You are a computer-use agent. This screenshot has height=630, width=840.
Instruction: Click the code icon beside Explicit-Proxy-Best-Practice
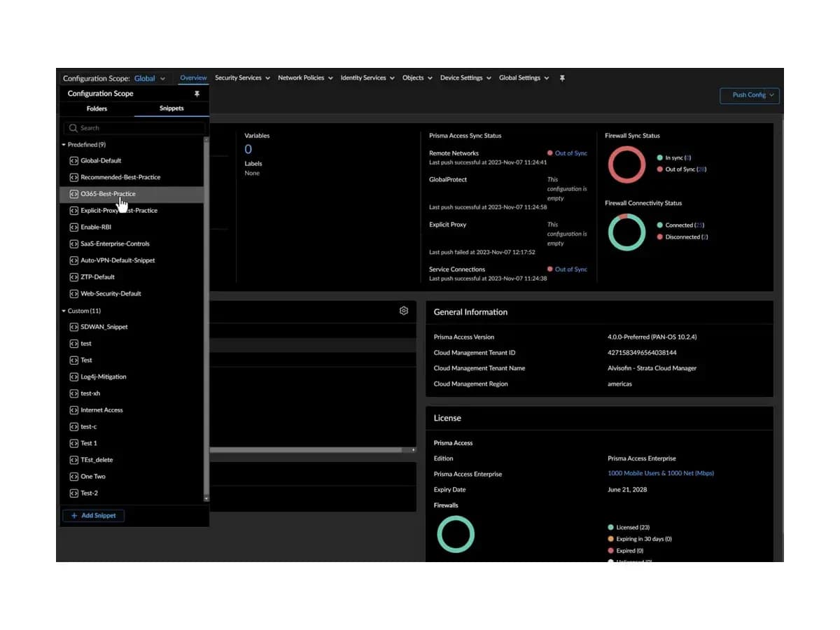coord(73,211)
